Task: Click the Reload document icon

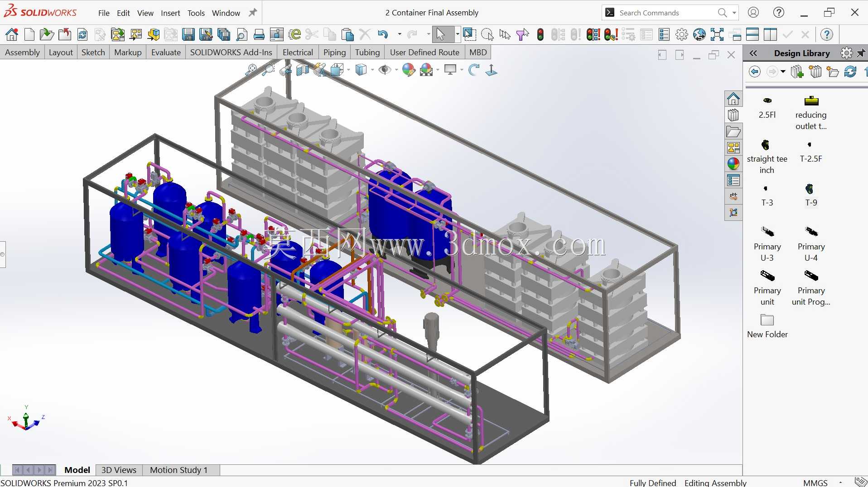Action: coord(82,34)
